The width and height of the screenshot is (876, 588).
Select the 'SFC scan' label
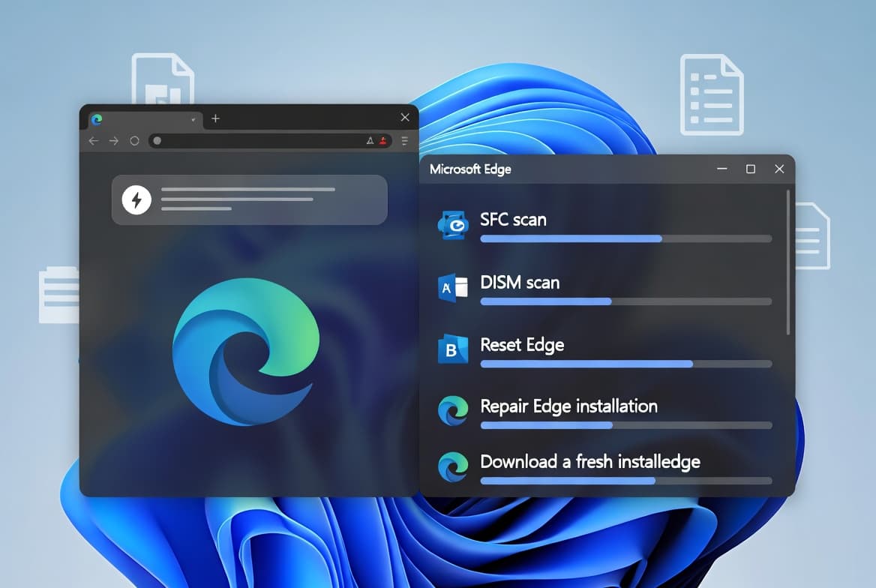tap(514, 220)
